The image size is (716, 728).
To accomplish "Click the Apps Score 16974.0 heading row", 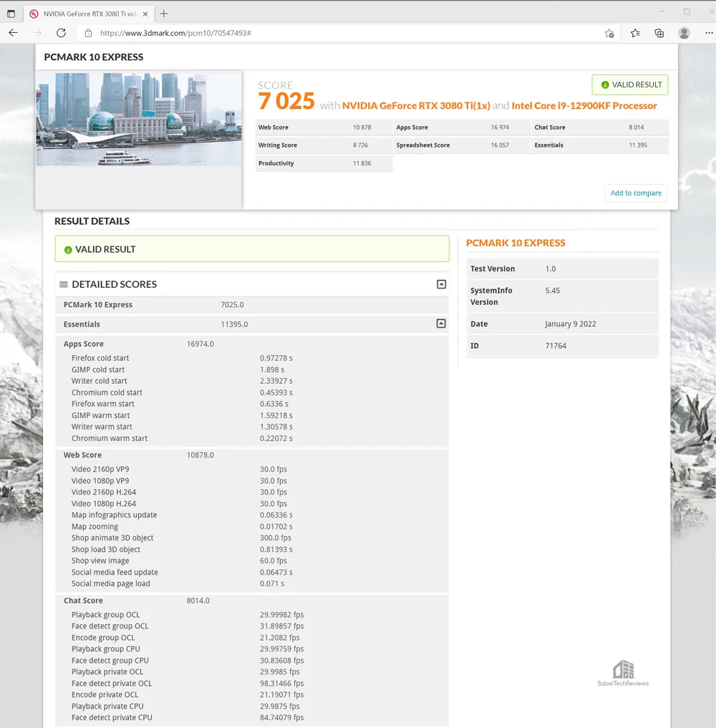I will pyautogui.click(x=252, y=344).
